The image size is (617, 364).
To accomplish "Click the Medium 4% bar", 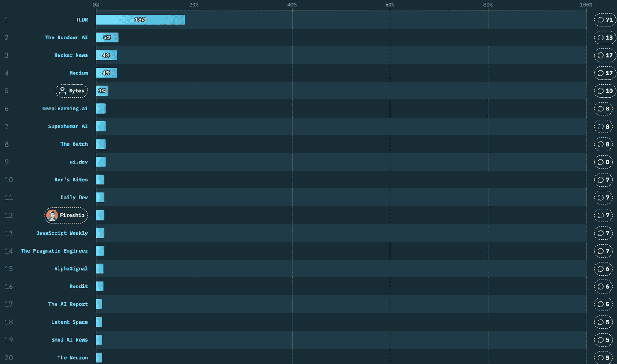I will [106, 73].
